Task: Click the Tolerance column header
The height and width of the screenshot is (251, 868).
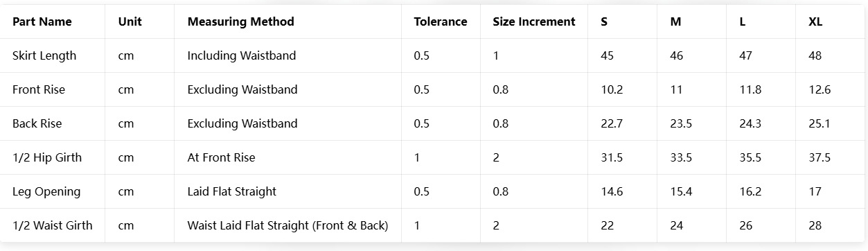Action: coord(441,21)
